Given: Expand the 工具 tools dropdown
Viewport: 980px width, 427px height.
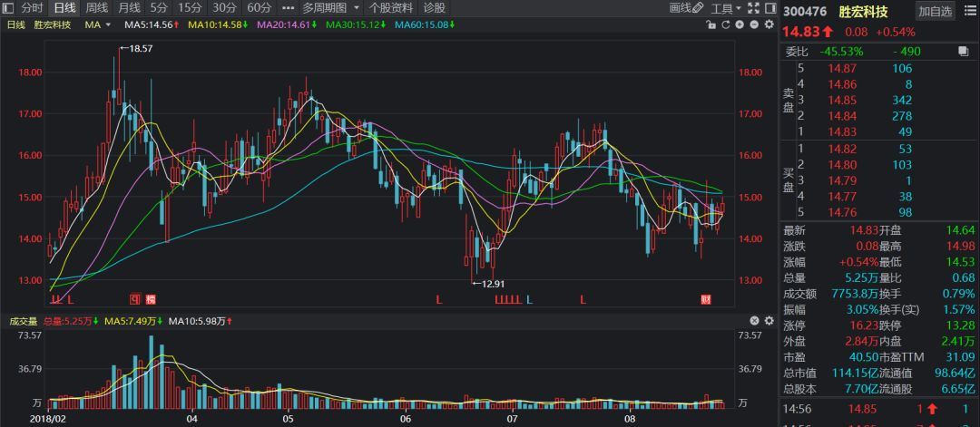Looking at the screenshot, I should pyautogui.click(x=726, y=8).
